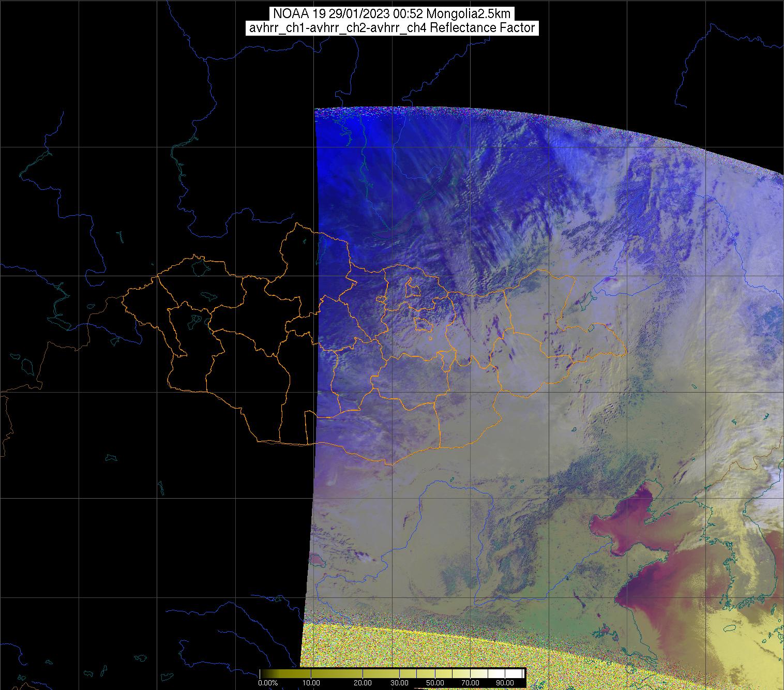Click the 10.00 label on the color scale
784x690 pixels.
310,683
